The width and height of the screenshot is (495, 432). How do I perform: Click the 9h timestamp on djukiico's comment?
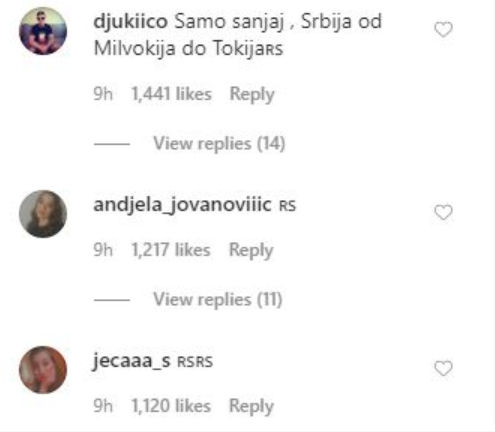coord(103,94)
